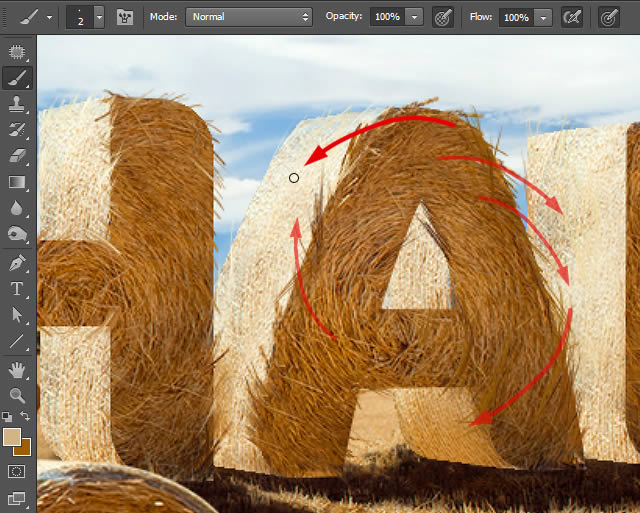Image resolution: width=640 pixels, height=513 pixels.
Task: Select the Hand tool
Action: [17, 370]
